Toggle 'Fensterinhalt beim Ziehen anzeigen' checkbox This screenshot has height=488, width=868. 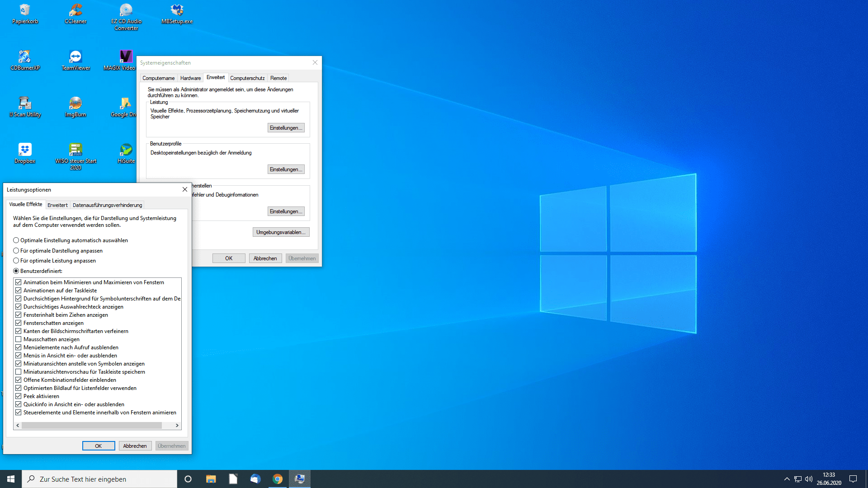tap(19, 315)
